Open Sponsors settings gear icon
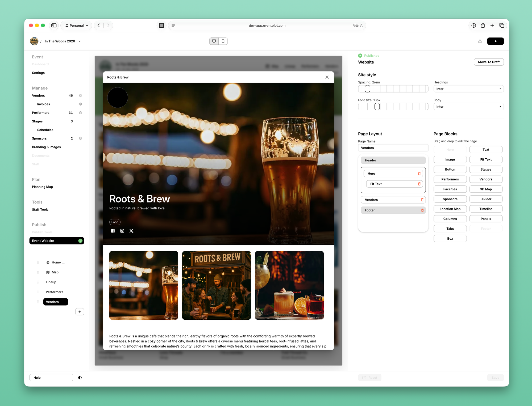This screenshot has height=406, width=532. 80,138
